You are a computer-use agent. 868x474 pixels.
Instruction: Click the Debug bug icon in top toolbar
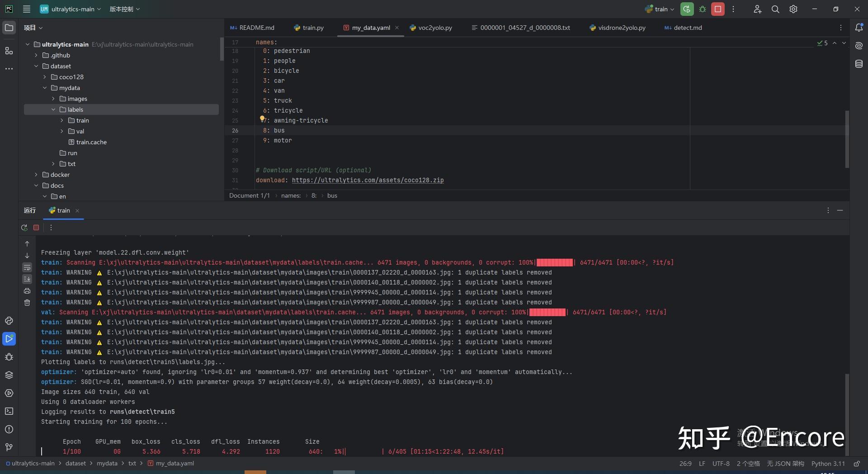[x=703, y=9]
